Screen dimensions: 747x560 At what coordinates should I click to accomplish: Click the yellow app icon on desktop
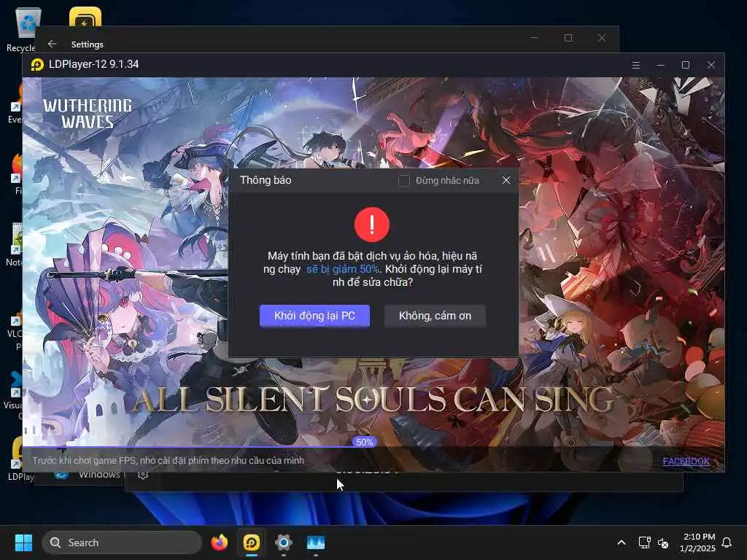85,17
